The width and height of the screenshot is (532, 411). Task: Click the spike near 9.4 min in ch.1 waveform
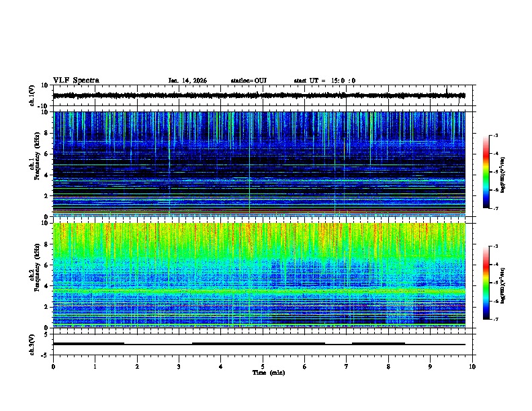pyautogui.click(x=447, y=91)
